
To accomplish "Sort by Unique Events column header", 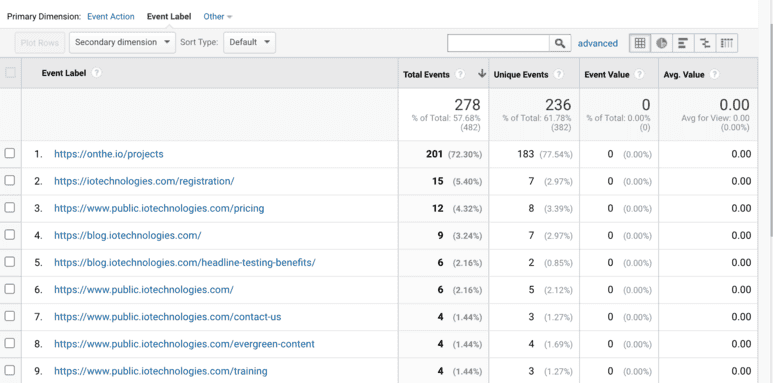I will pyautogui.click(x=521, y=74).
